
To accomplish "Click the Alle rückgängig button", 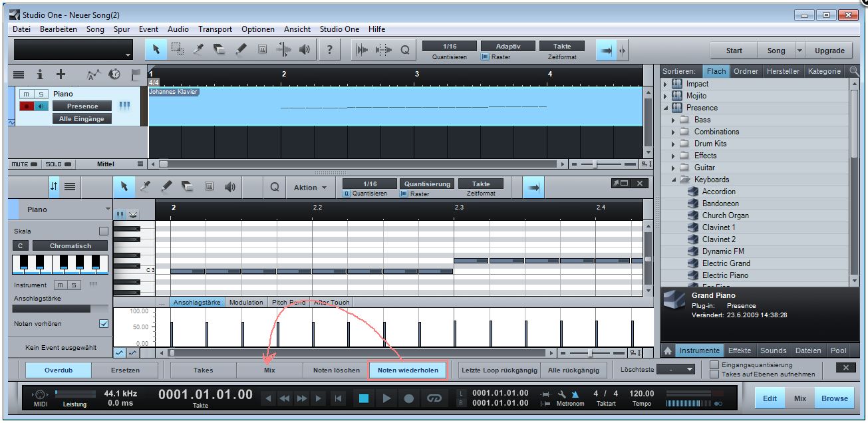I will click(573, 370).
